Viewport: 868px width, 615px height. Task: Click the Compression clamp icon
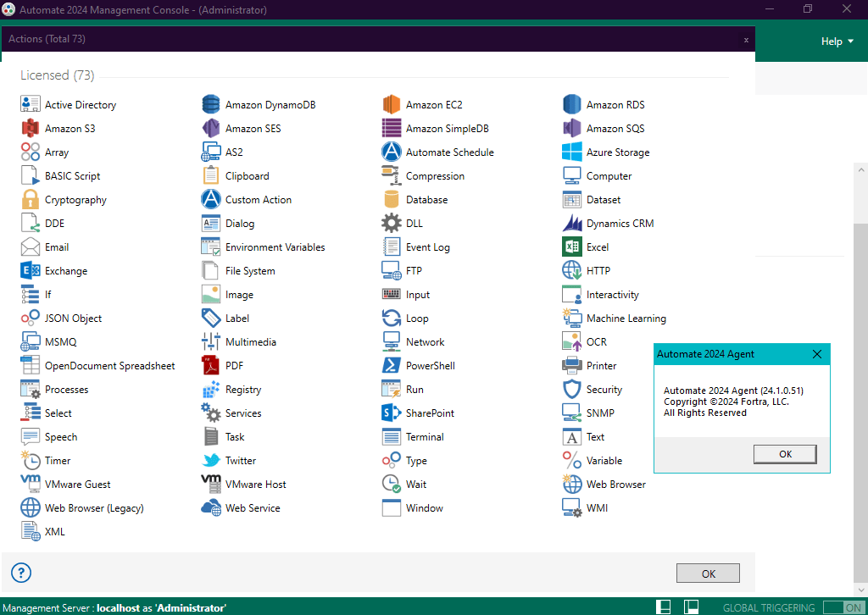pyautogui.click(x=392, y=175)
